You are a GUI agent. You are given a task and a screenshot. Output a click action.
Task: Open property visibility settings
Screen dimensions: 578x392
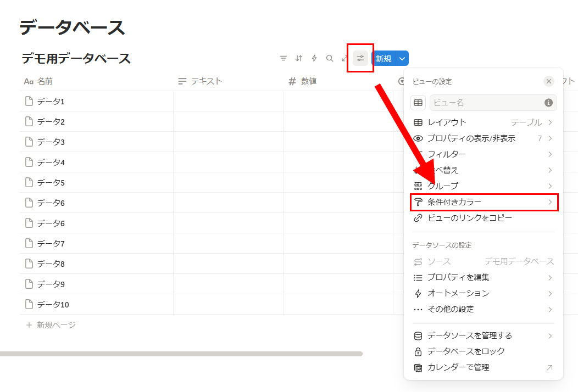[471, 138]
